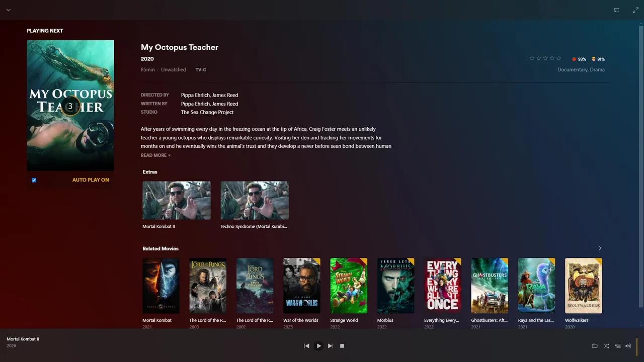Adjust the vertical volume slider

tap(637, 346)
